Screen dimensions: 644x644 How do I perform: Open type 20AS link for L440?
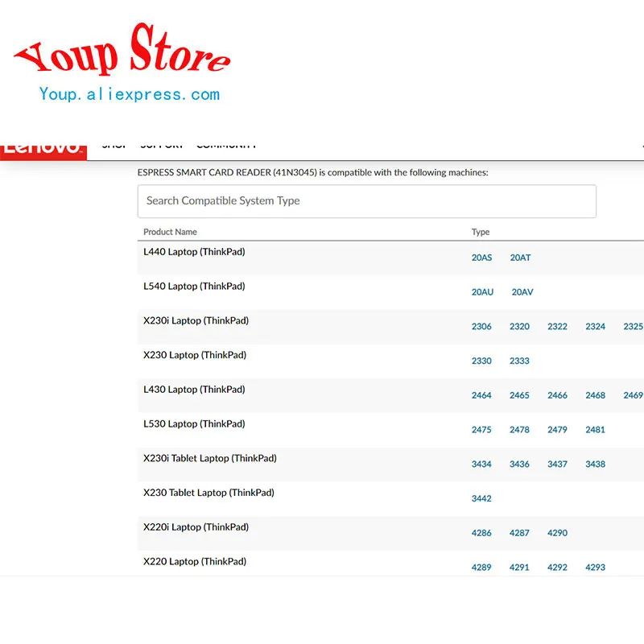point(481,258)
